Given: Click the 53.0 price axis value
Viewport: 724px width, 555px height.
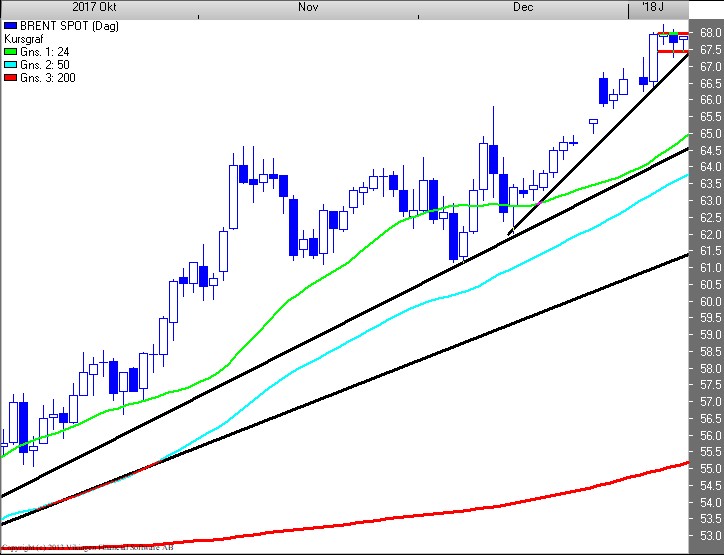Looking at the screenshot, I should pos(711,536).
